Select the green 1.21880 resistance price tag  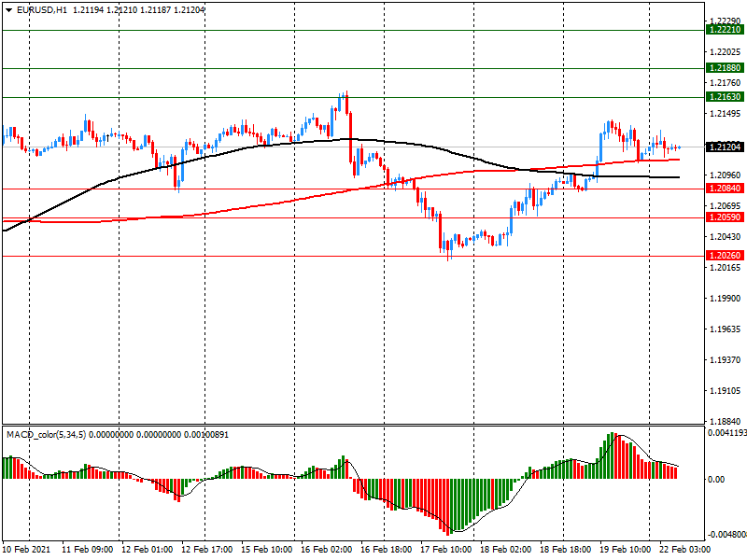[725, 68]
